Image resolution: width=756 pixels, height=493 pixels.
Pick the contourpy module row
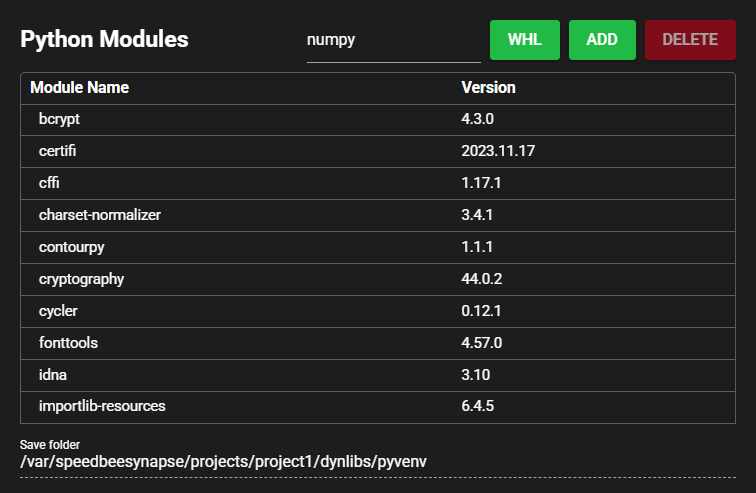71,247
